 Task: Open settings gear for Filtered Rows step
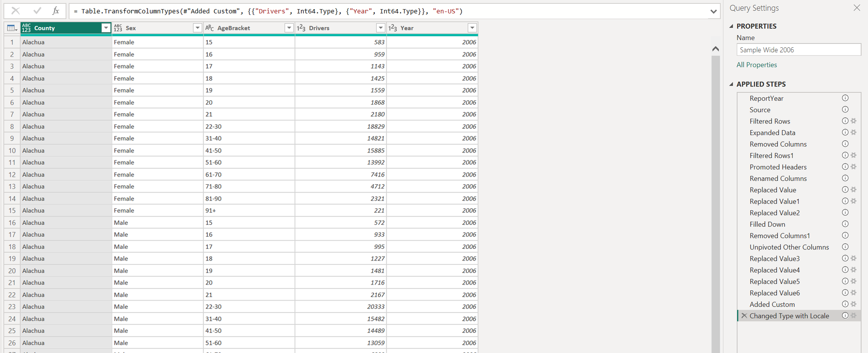[x=854, y=121]
